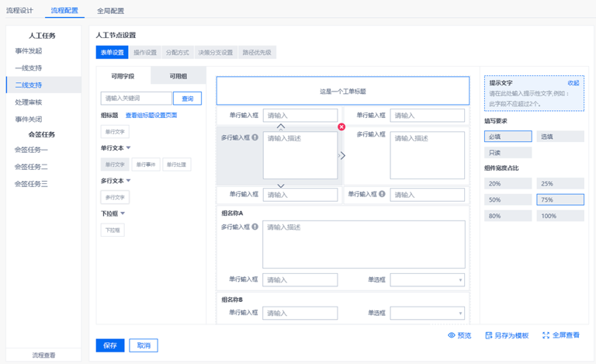Screen dimensions: 596x364
Task: Expand the 下拉框 field category arrow
Action: (x=123, y=213)
